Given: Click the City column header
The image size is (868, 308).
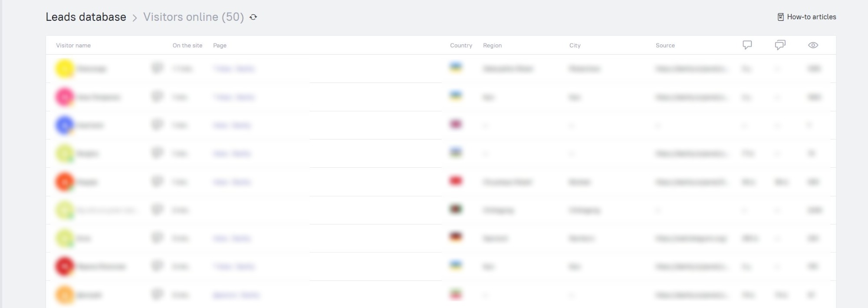Looking at the screenshot, I should pos(575,45).
